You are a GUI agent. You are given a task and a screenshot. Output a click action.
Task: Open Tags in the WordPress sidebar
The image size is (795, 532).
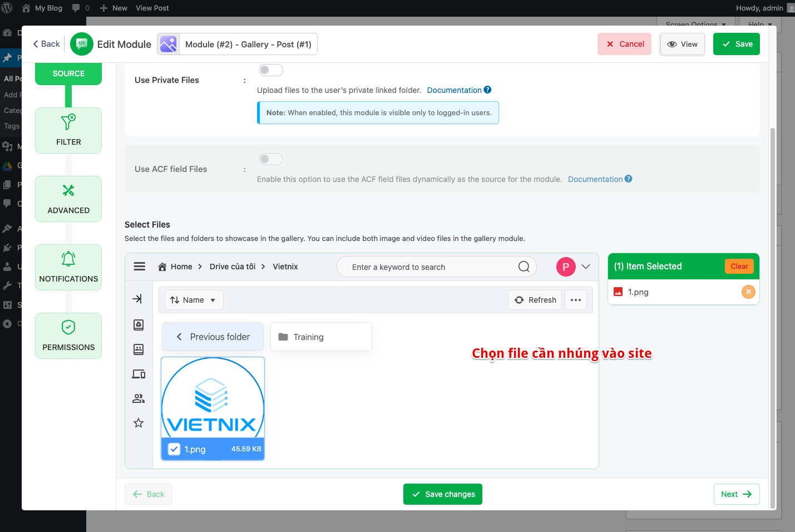11,126
